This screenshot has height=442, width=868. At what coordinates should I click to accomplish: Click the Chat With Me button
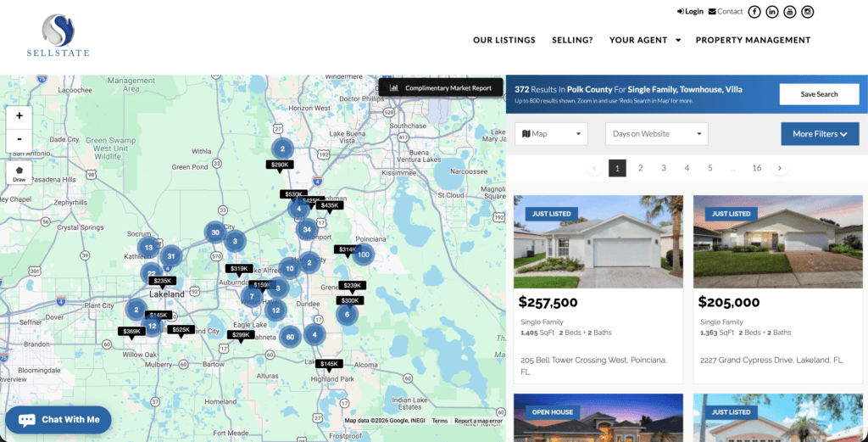(x=58, y=420)
